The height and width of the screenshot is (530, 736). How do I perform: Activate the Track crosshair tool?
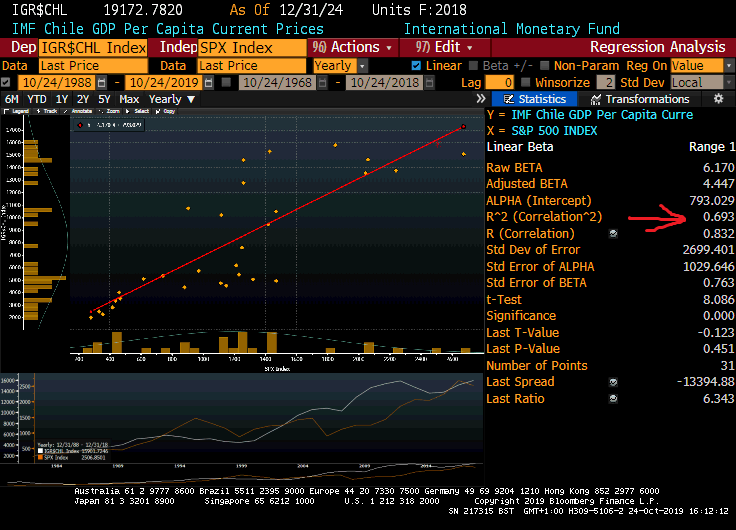pyautogui.click(x=47, y=111)
